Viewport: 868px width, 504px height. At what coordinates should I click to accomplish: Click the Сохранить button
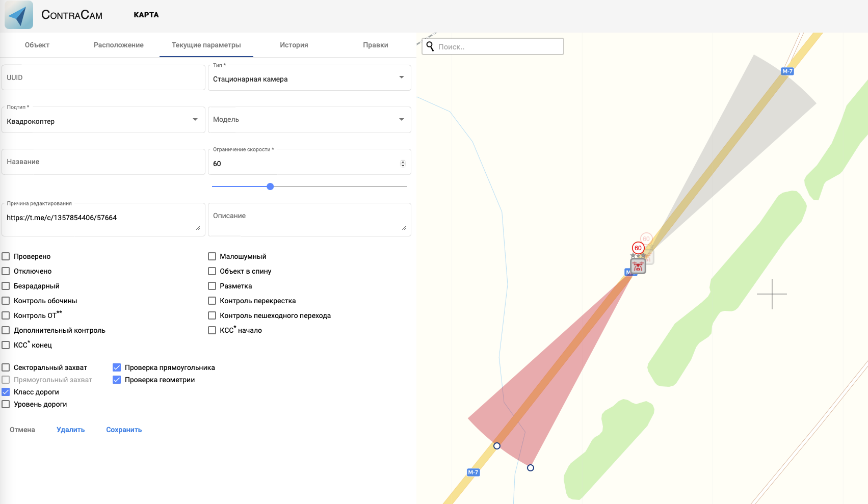tap(124, 430)
